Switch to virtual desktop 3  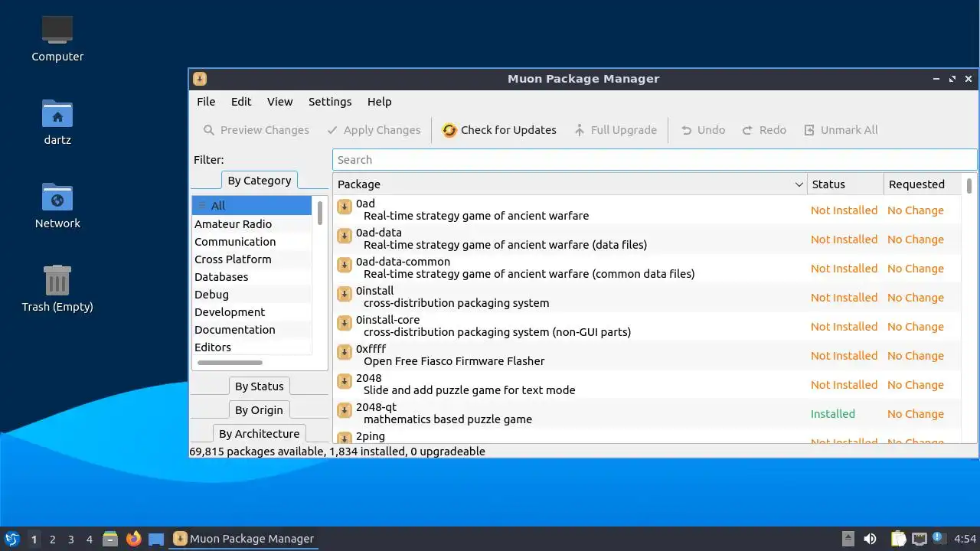(x=70, y=539)
